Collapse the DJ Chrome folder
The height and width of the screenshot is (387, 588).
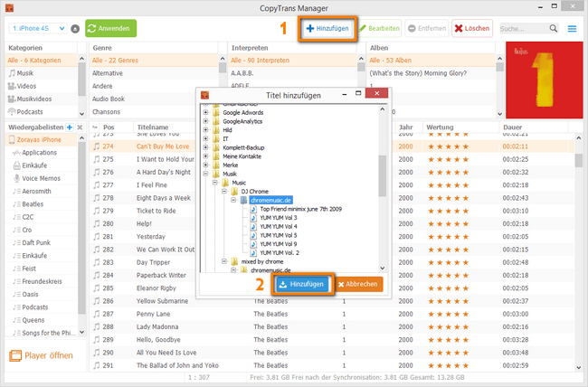(223, 192)
